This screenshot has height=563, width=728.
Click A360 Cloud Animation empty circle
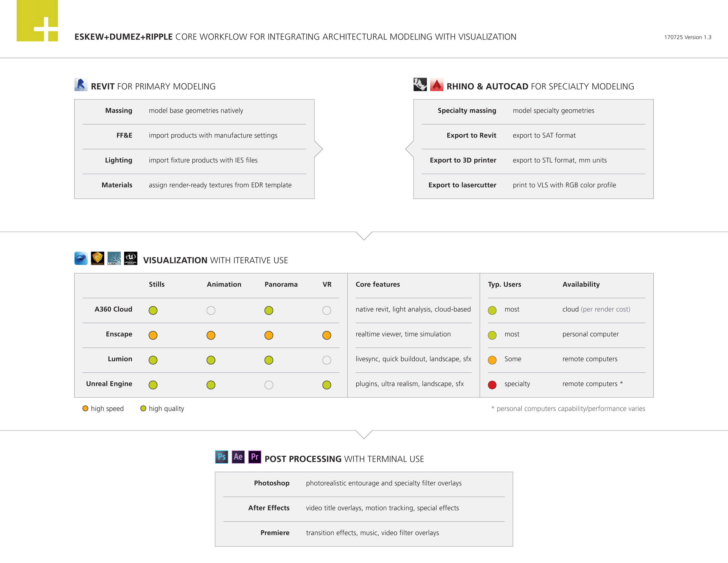pos(211,311)
